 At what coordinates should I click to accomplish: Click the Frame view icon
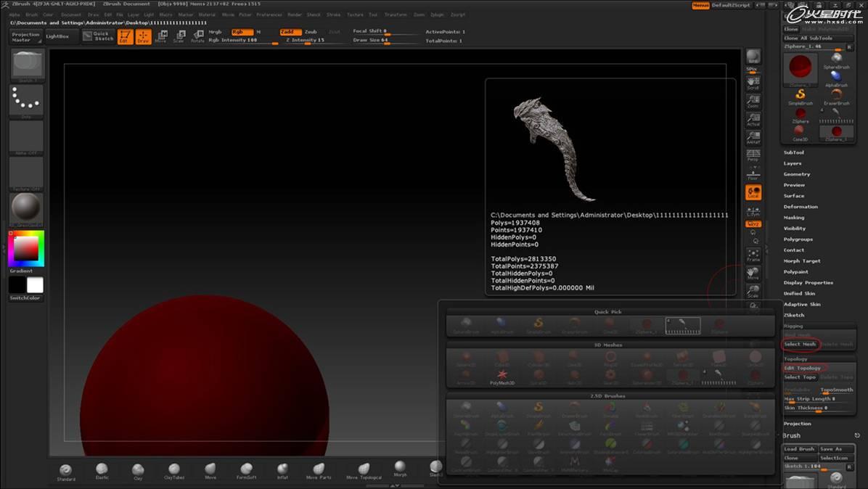[753, 255]
